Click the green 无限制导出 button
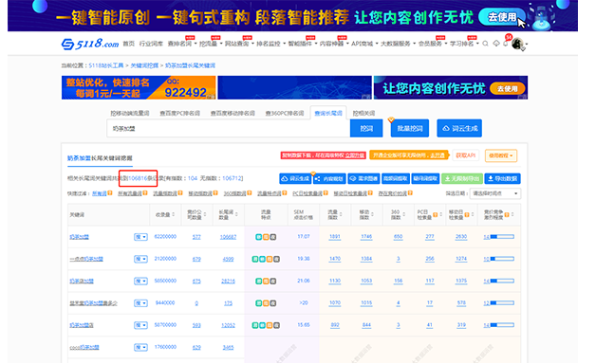 (462, 178)
